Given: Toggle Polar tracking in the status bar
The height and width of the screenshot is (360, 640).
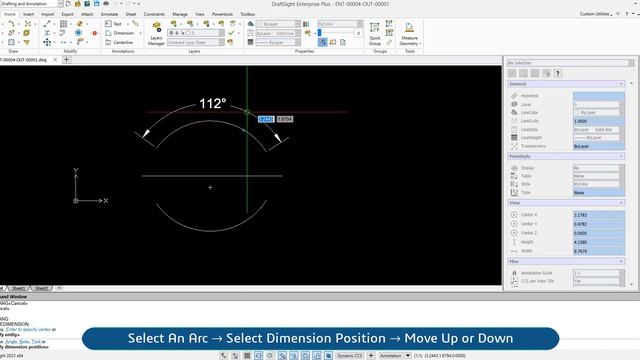Looking at the screenshot, I should pos(270,356).
